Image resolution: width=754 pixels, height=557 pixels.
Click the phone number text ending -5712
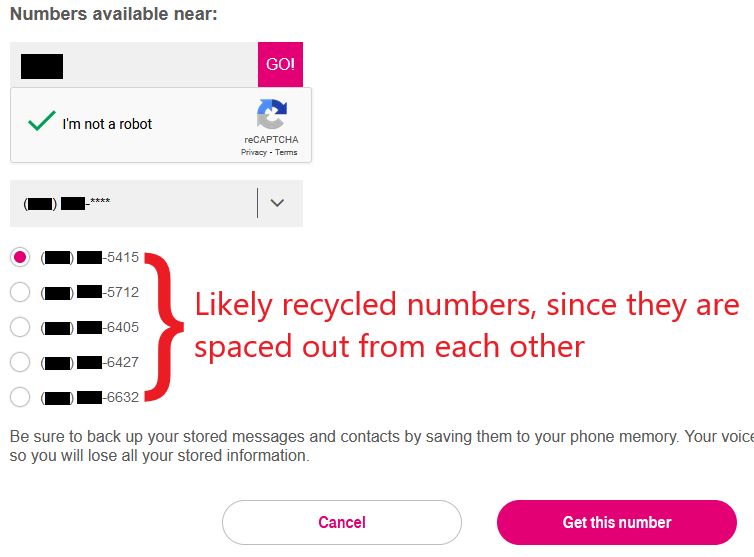90,292
